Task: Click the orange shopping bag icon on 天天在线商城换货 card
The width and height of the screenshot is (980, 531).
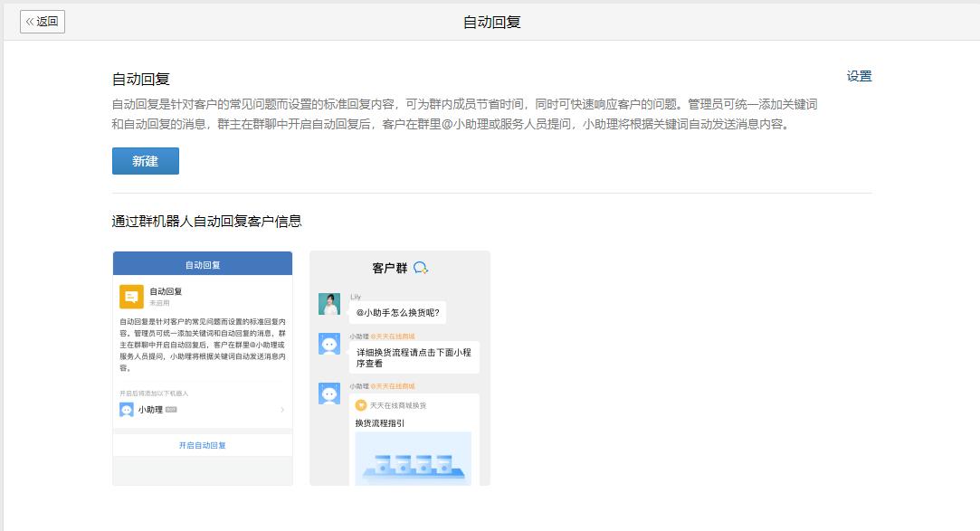Action: tap(361, 407)
